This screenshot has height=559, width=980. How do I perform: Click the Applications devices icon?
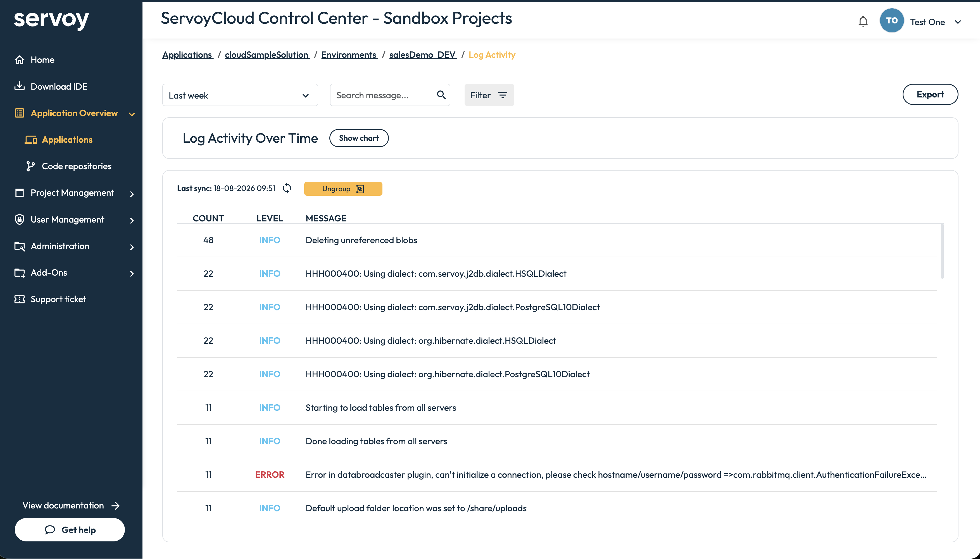click(31, 140)
